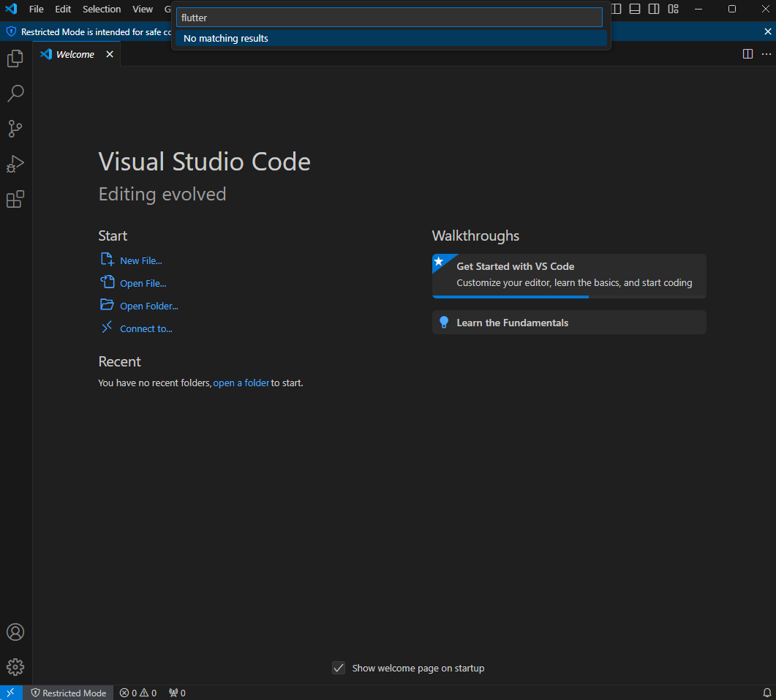Toggle secondary side bar layout icon

(x=654, y=9)
